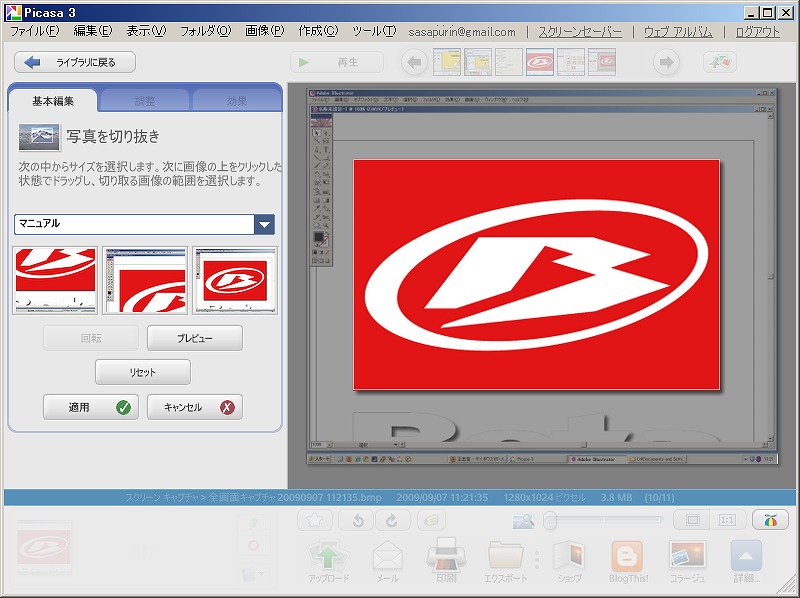Screen dimensions: 800x598
Task: Click the file name 全画面キャプチャ20090907 112135.bmp
Action: click(x=295, y=497)
